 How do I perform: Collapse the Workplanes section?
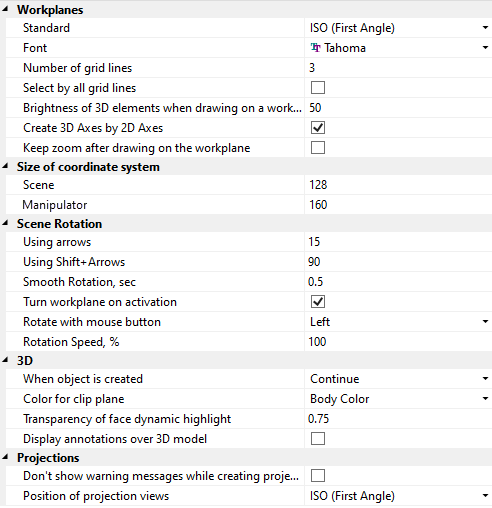click(x=5, y=9)
